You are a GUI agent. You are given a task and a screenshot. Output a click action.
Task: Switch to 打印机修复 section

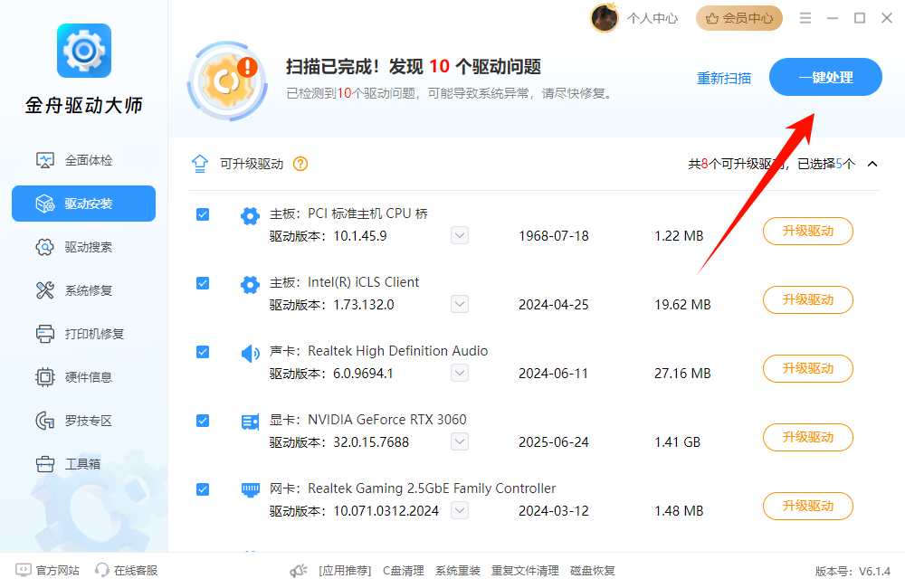click(83, 334)
